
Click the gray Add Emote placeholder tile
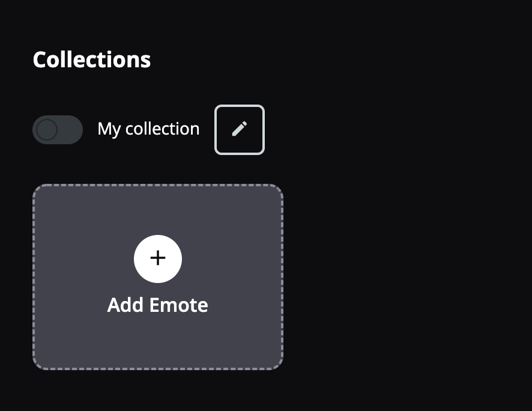[158, 277]
